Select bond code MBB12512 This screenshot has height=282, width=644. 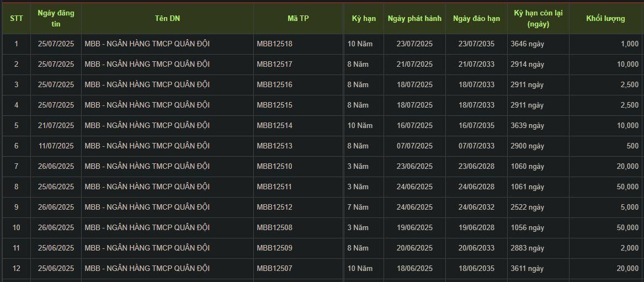[275, 207]
